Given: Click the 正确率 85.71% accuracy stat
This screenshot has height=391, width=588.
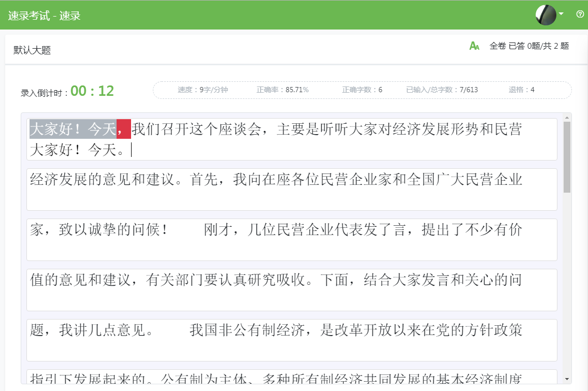Looking at the screenshot, I should coord(283,89).
